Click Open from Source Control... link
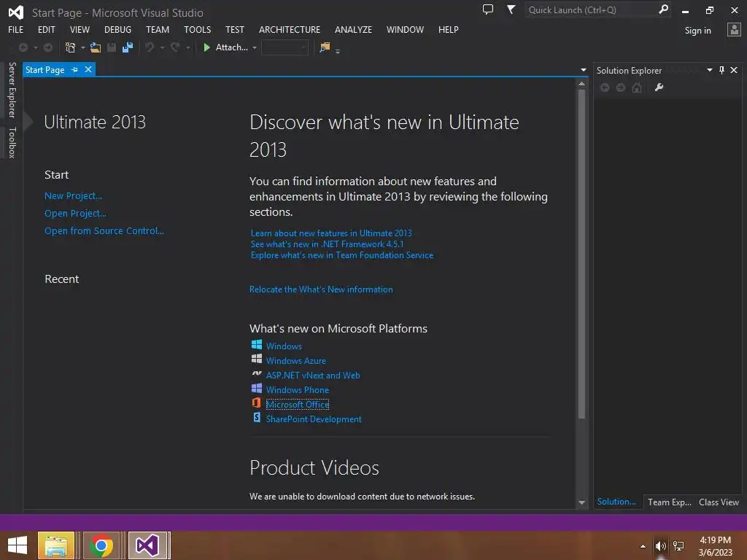Image resolution: width=747 pixels, height=560 pixels. pyautogui.click(x=104, y=231)
